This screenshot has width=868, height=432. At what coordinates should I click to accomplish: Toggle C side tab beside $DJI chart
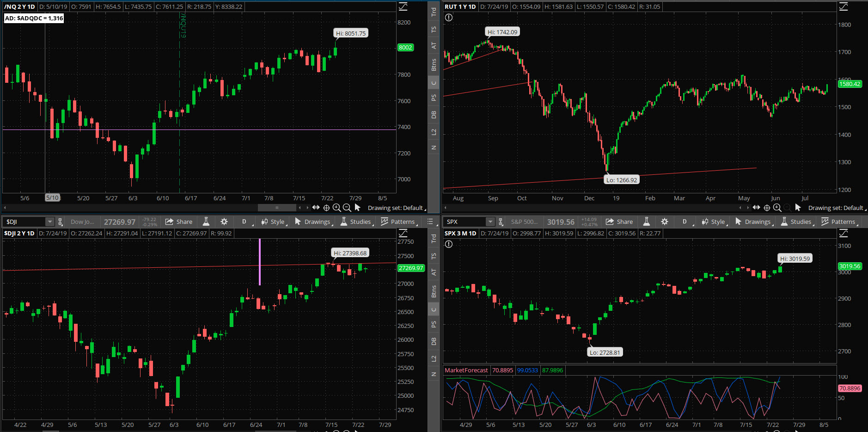click(x=434, y=310)
